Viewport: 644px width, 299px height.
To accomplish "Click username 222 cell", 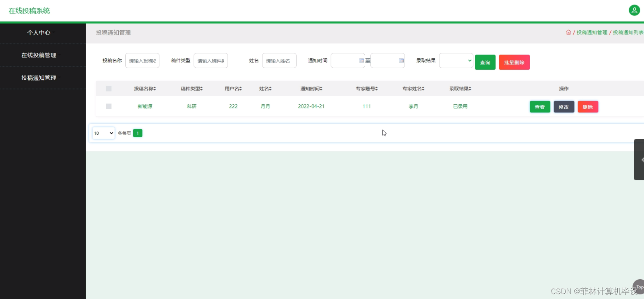I will pos(233,106).
